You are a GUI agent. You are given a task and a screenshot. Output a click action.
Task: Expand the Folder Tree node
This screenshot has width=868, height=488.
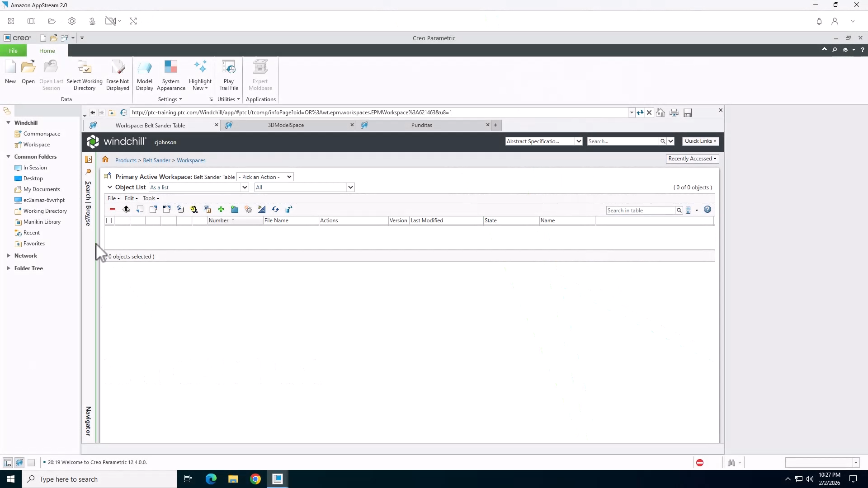click(9, 268)
